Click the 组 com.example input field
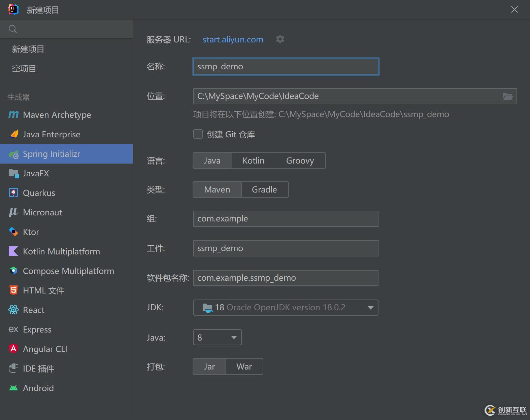This screenshot has width=530, height=420. tap(286, 219)
